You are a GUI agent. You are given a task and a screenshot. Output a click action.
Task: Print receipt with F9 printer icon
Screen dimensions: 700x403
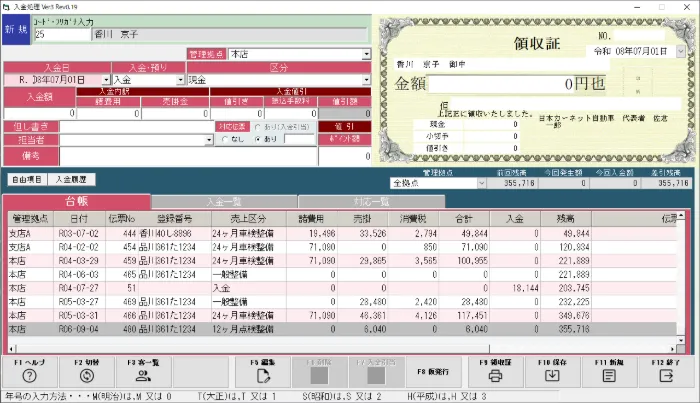coord(495,376)
